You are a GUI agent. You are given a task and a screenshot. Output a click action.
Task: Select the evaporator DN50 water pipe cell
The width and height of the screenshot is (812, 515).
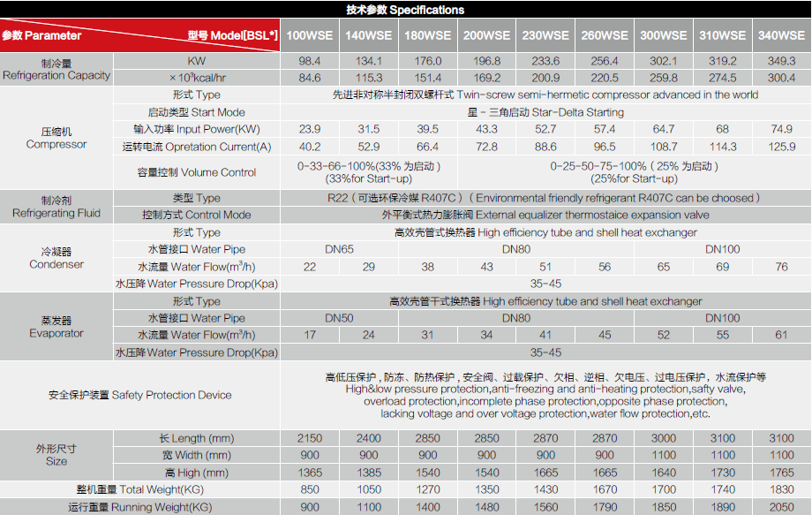339,318
